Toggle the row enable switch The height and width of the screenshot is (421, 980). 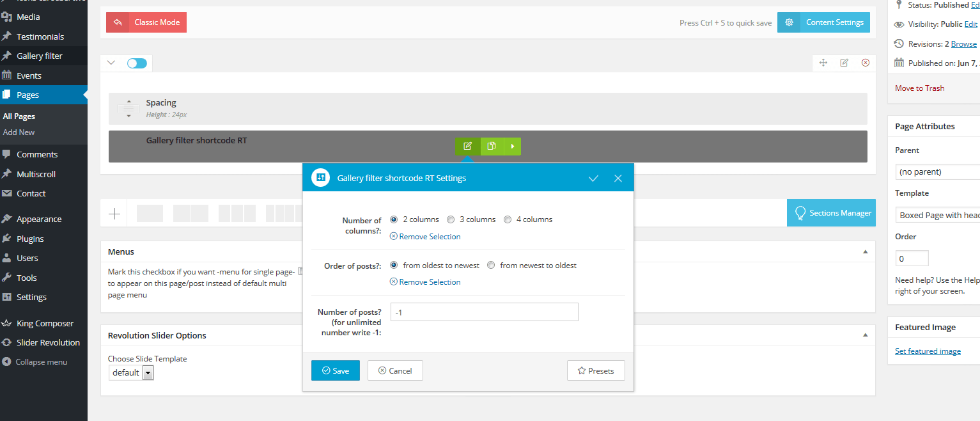(x=137, y=63)
